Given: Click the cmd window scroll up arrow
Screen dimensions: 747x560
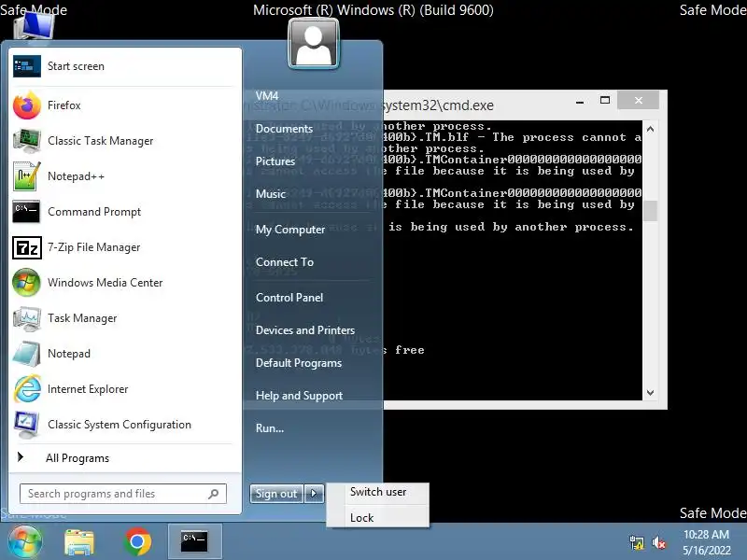Looking at the screenshot, I should tap(650, 129).
